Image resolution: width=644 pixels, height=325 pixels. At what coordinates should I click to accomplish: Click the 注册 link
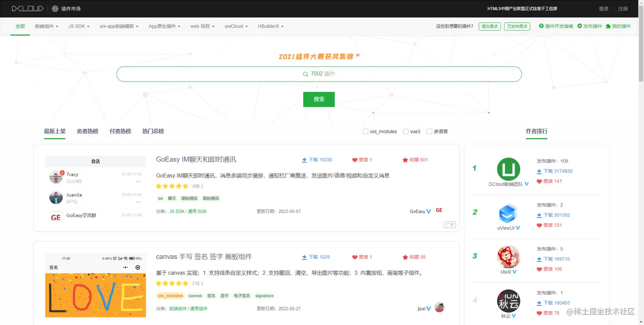coord(623,9)
